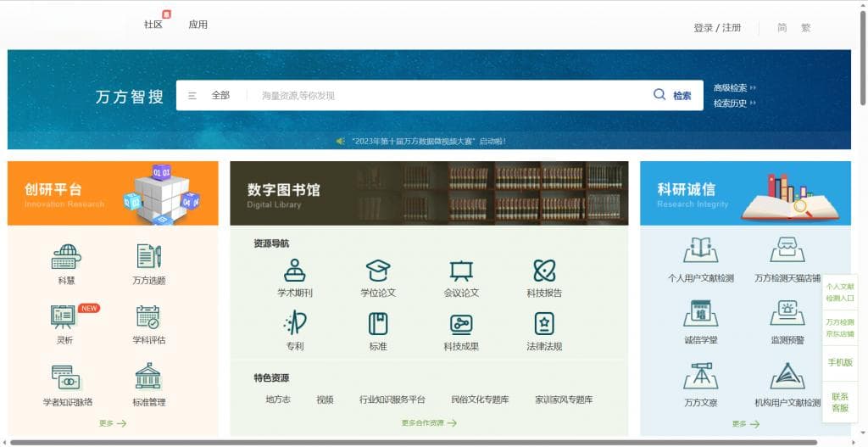Open the 专利 patent icon
Image resolution: width=868 pixels, height=447 pixels.
295,323
